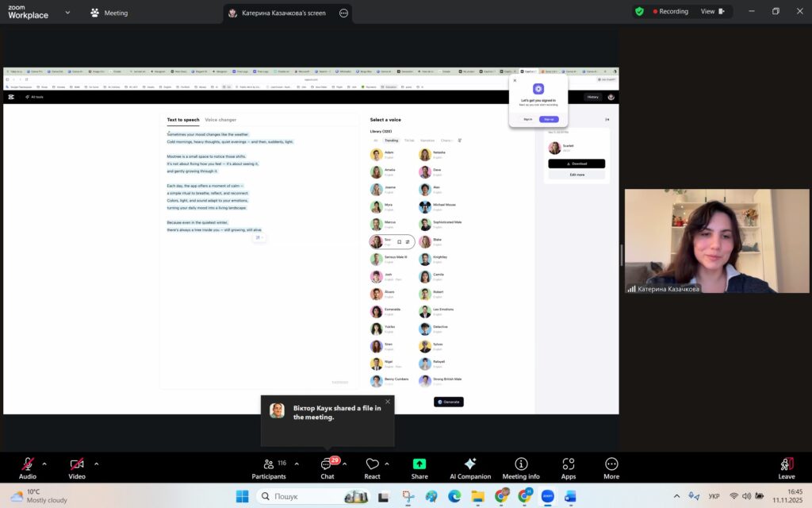Open screen share options next to Катерина Казачкова's screen
812x508 pixels.
[343, 13]
